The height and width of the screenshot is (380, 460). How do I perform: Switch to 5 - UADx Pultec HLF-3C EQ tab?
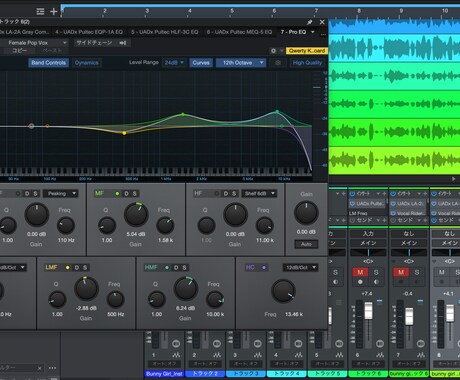coord(165,32)
